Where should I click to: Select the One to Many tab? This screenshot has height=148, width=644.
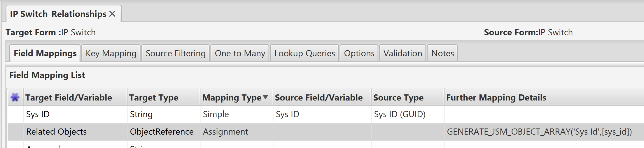coord(240,53)
